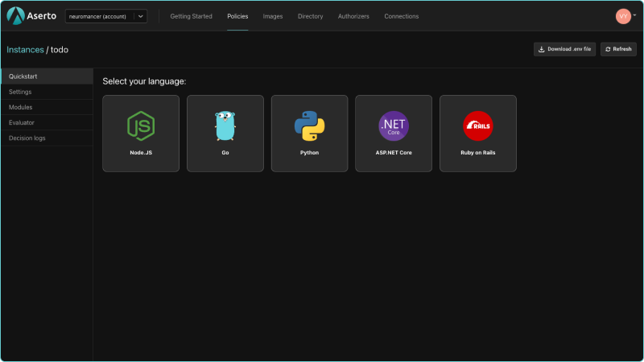Click the caret beside the user avatar

click(634, 15)
